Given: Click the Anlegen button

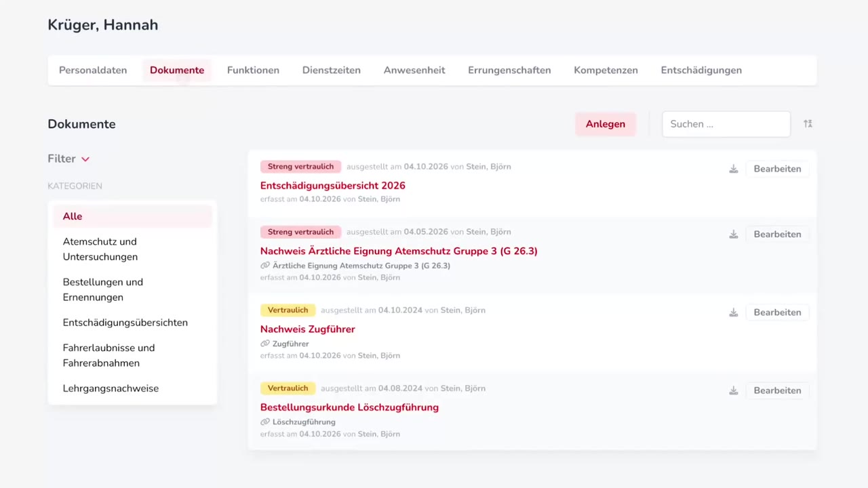Looking at the screenshot, I should 606,124.
